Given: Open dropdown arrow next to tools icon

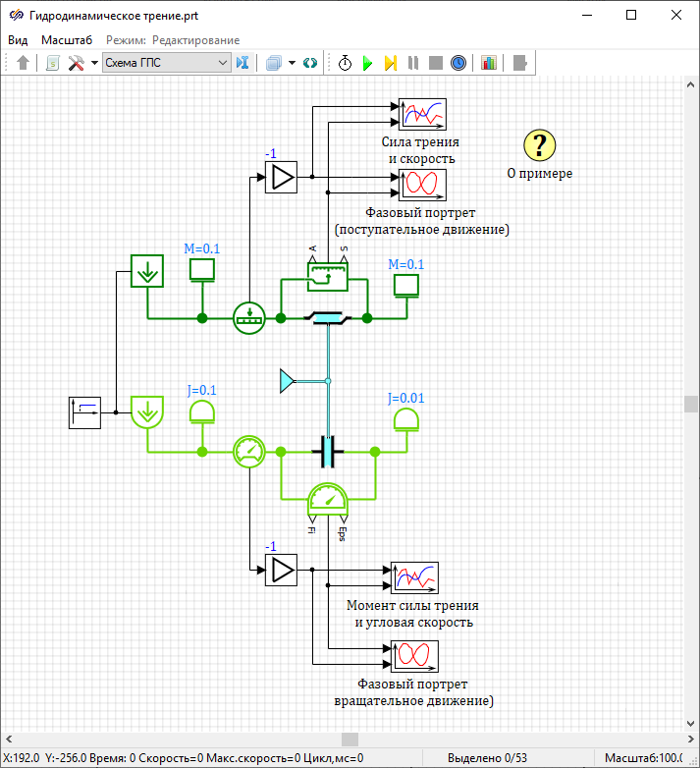Looking at the screenshot, I should click(94, 63).
